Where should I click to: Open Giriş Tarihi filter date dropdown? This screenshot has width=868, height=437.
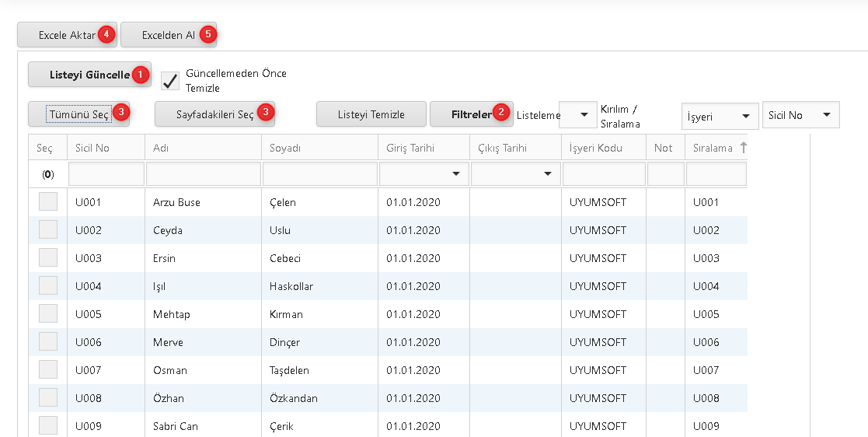pos(455,173)
